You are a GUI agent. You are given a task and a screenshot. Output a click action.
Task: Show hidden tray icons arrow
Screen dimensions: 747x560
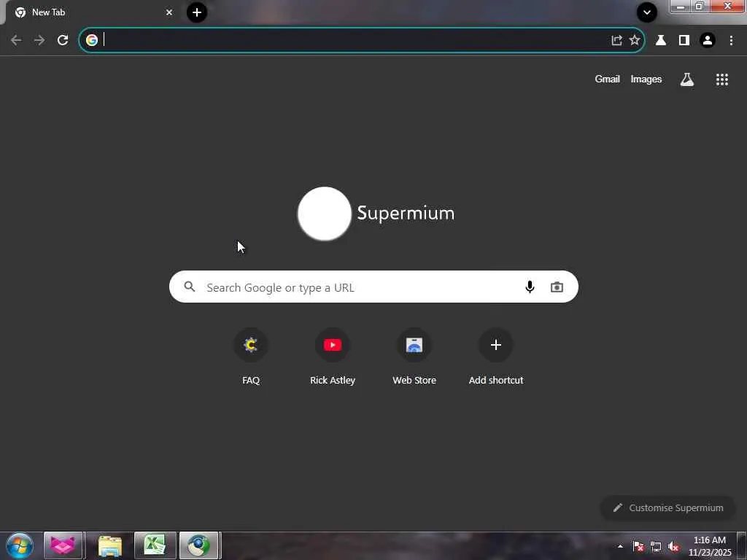pyautogui.click(x=620, y=546)
